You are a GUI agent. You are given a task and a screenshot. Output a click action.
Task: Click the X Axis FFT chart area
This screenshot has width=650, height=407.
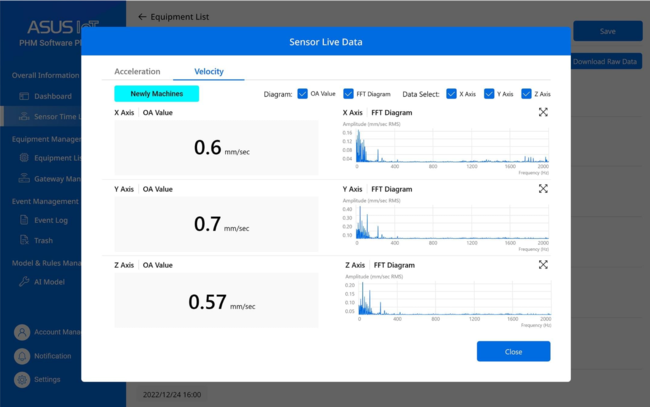450,145
